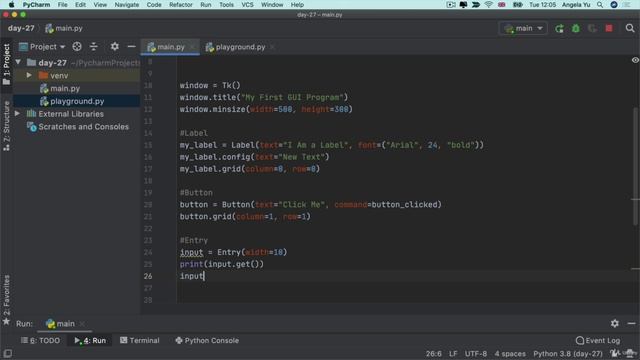This screenshot has width=640, height=360.
Task: Place cursor on the #Entry comment line
Action: [x=194, y=240]
